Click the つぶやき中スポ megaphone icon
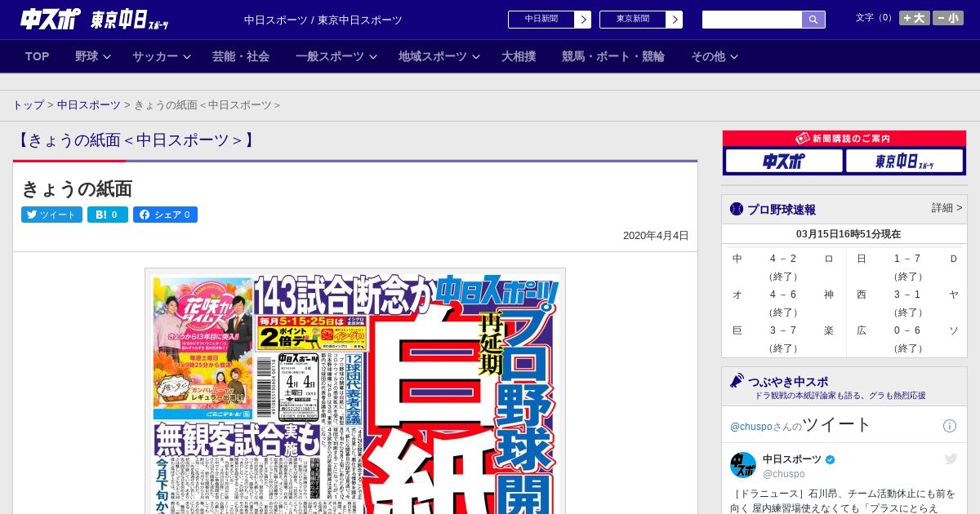 pos(737,381)
